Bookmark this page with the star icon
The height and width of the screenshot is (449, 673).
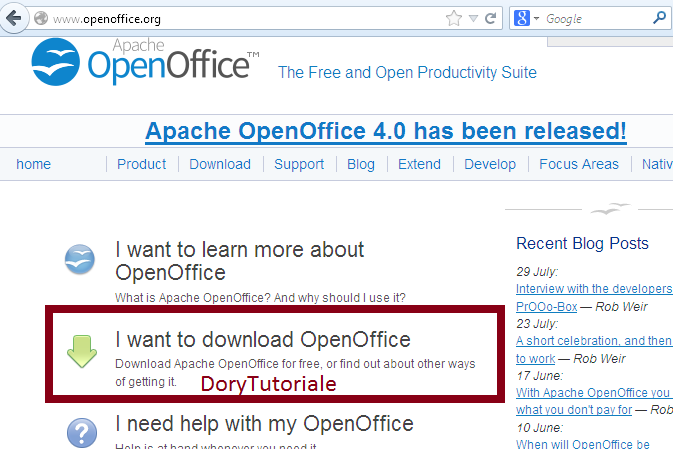[x=454, y=18]
